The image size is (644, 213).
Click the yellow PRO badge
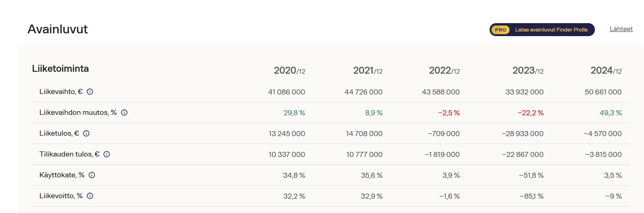tap(500, 30)
